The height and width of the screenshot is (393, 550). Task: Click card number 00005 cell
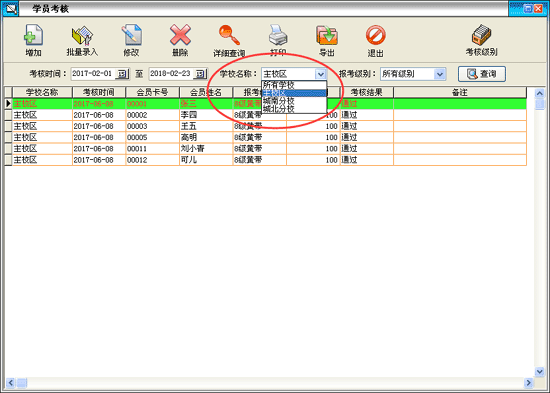152,137
